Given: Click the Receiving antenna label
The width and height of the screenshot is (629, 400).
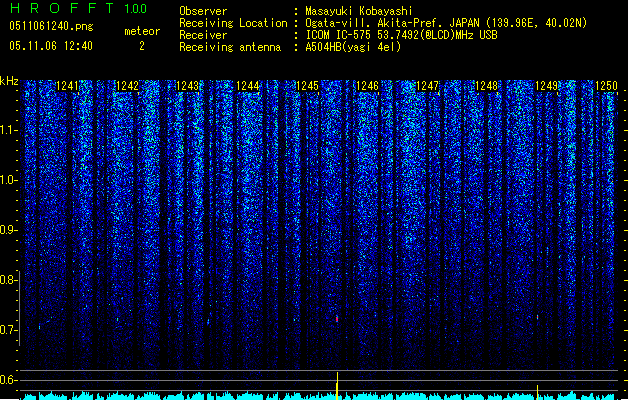Looking at the screenshot, I should point(230,47).
